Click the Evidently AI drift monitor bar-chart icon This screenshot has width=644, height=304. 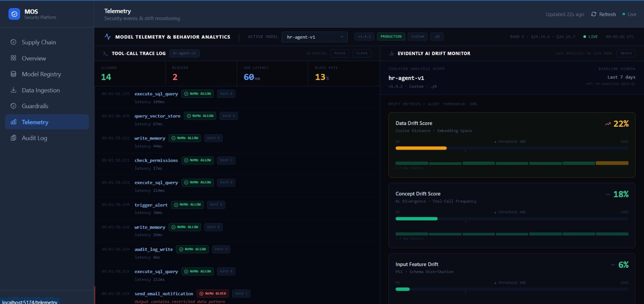[391, 53]
